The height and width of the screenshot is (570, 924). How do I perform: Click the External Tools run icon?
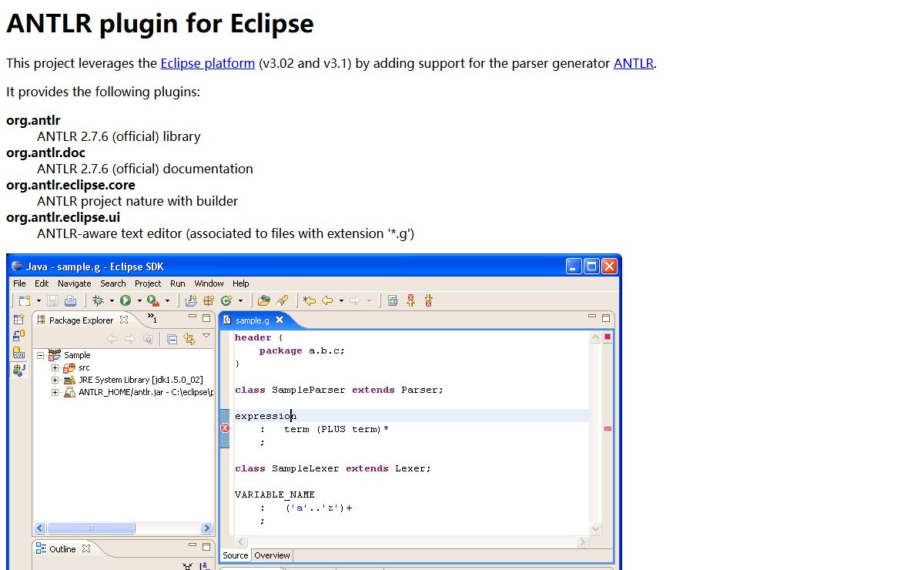point(152,300)
